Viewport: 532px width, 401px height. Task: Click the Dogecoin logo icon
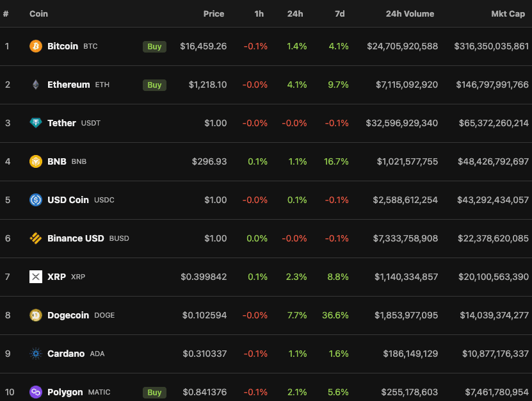[x=36, y=315]
